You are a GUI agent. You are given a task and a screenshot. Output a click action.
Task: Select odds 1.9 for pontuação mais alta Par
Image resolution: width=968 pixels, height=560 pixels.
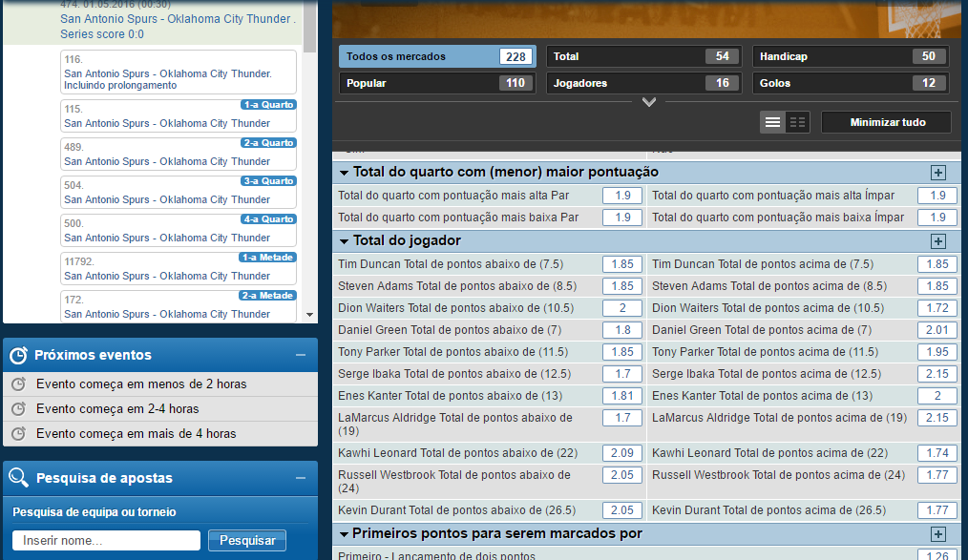pos(622,196)
